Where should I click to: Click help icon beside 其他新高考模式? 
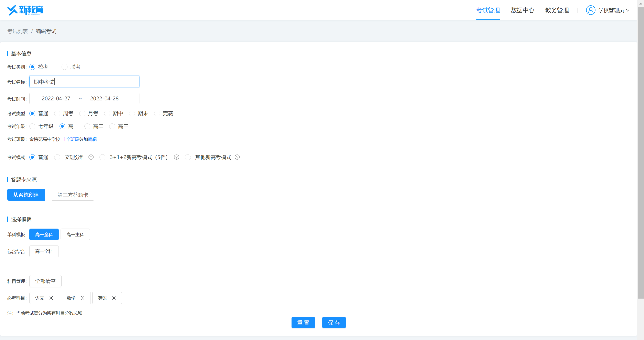point(237,157)
